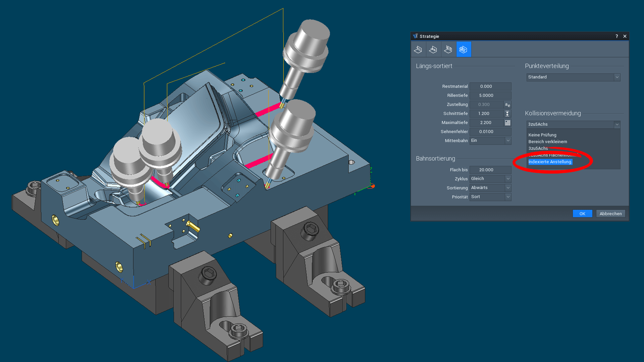Select the third machining strategy icon
The image size is (644, 362).
pos(448,49)
